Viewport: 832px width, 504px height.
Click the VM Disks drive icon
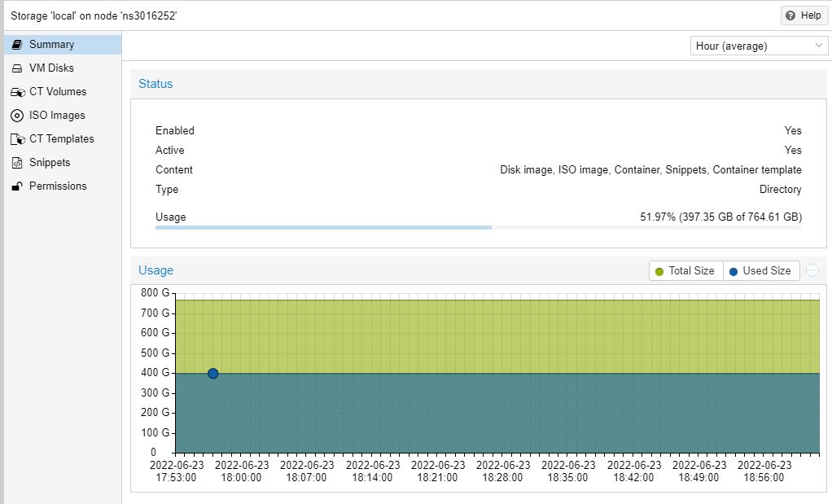click(x=16, y=68)
